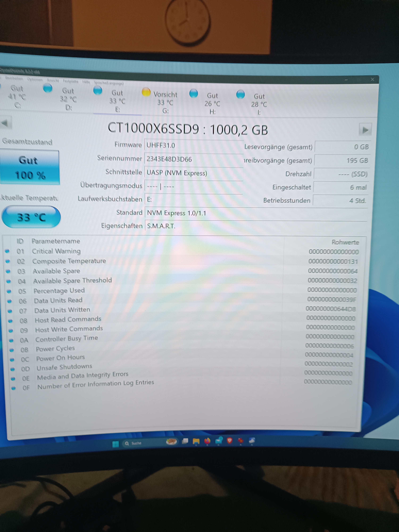The width and height of the screenshot is (399, 532).
Task: Select the Percentage Used attribute row
Action: pyautogui.click(x=59, y=290)
